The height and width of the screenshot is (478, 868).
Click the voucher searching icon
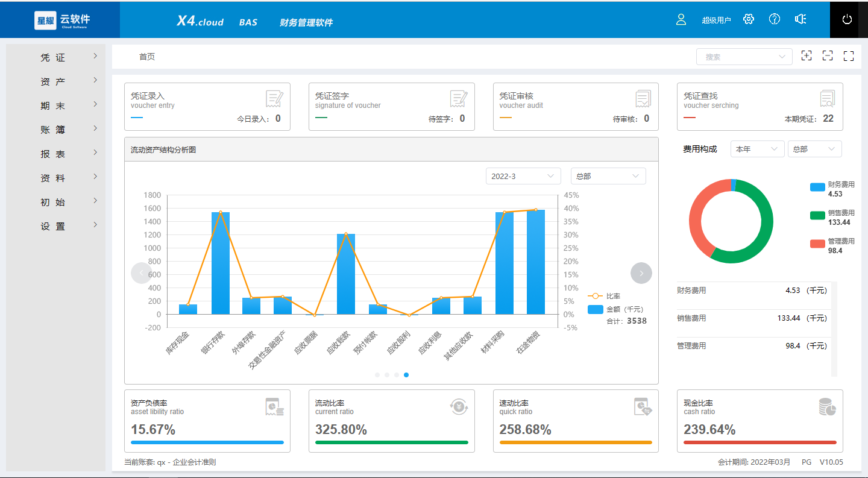[x=828, y=99]
